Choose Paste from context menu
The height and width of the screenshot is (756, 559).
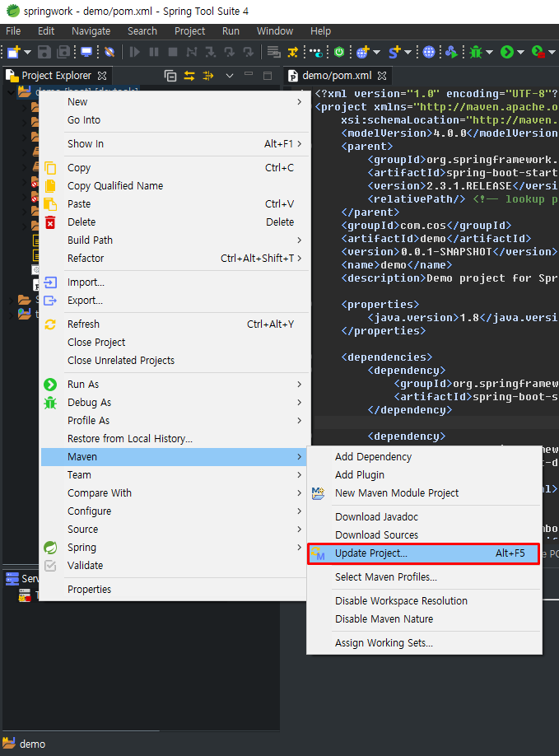[x=175, y=204]
